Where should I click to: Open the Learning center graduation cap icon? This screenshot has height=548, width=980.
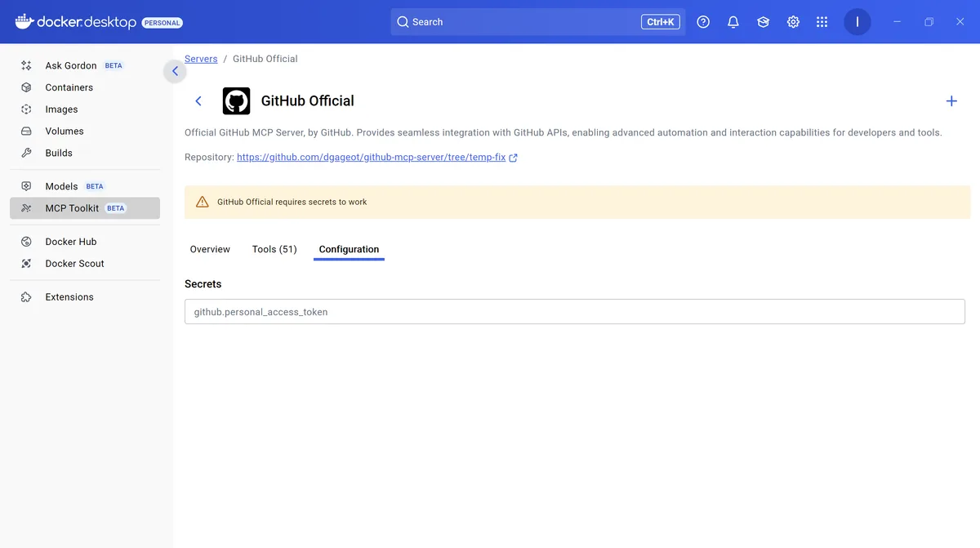(763, 22)
